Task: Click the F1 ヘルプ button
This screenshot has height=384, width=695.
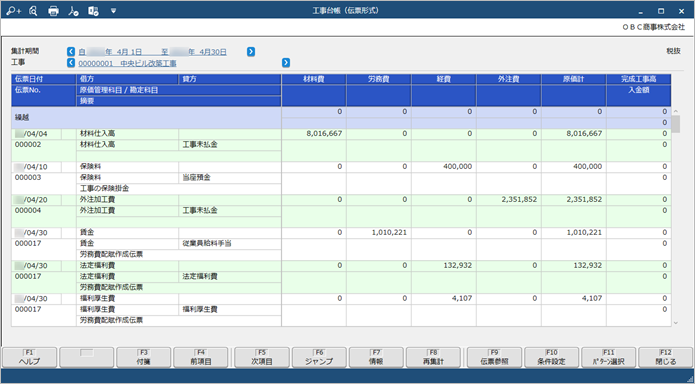Action: (x=30, y=357)
